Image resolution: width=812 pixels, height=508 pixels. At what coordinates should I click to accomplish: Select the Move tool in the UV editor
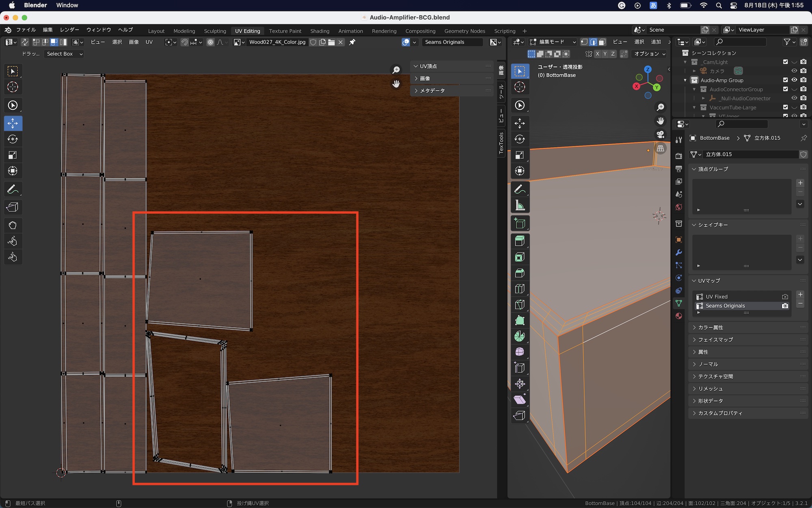tap(13, 123)
